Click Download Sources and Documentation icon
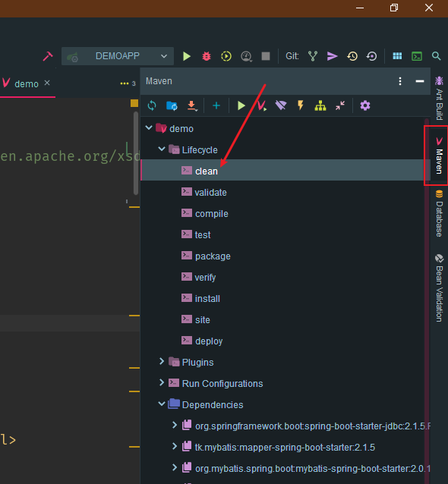Image resolution: width=448 pixels, height=484 pixels. [192, 105]
